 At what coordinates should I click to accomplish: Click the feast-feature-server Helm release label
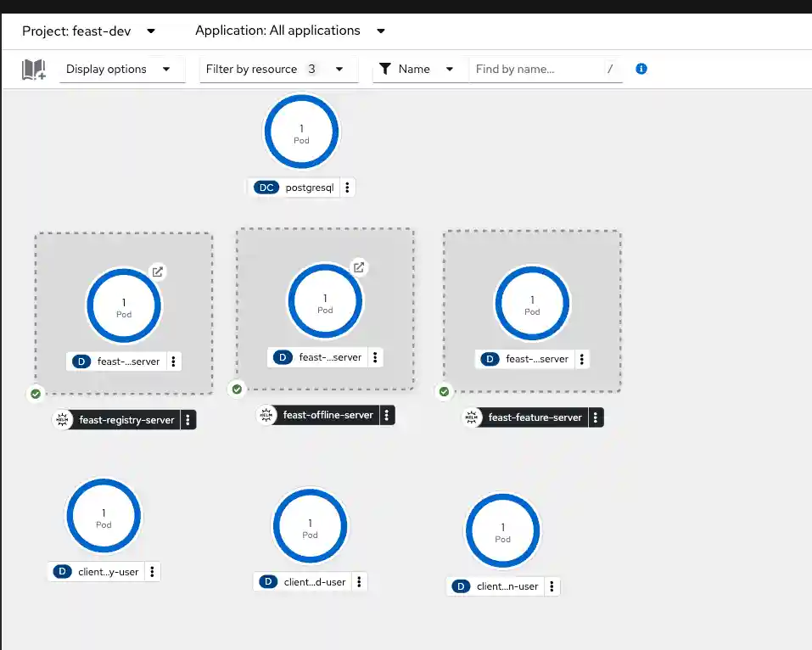coord(535,417)
